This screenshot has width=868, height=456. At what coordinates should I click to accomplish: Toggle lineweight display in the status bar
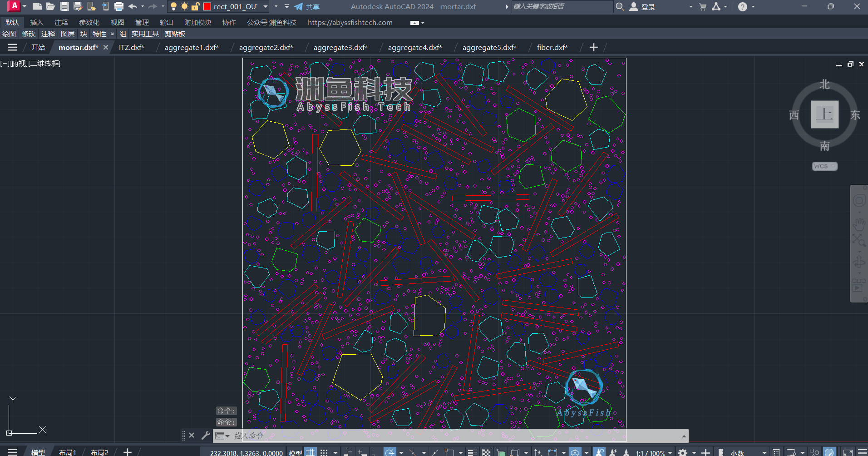click(x=472, y=452)
